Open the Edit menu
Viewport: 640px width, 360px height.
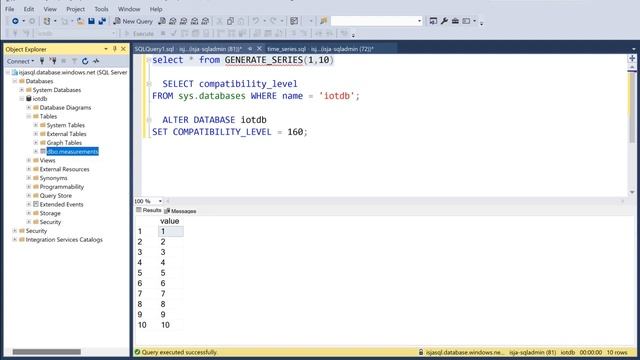point(29,9)
